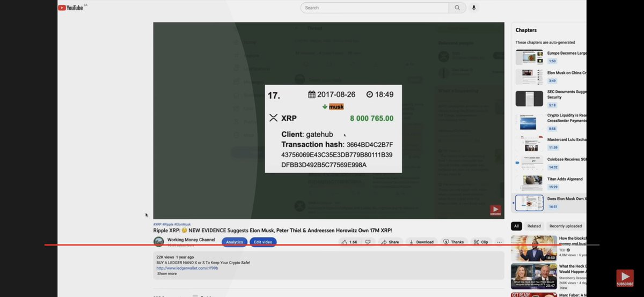The height and width of the screenshot is (297, 644).
Task: Click the main video player frame
Action: point(328,121)
